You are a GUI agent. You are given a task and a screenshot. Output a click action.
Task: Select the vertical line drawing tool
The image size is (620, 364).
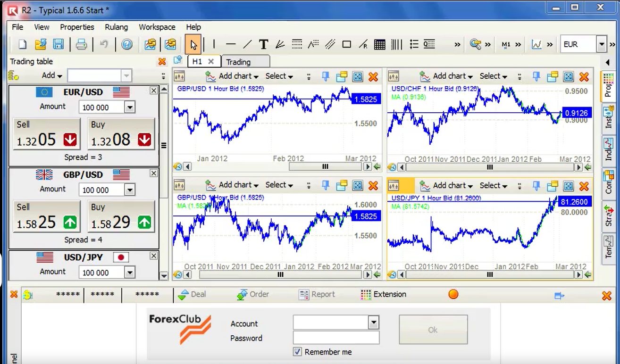point(214,44)
